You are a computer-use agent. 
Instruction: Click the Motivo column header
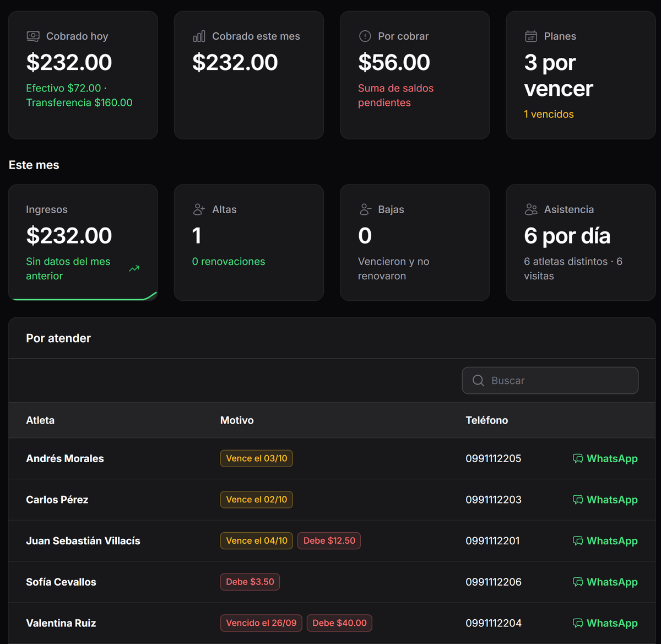(237, 420)
